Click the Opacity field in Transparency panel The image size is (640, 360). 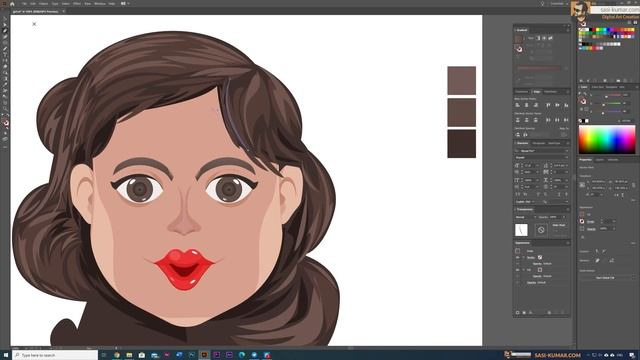coord(557,217)
